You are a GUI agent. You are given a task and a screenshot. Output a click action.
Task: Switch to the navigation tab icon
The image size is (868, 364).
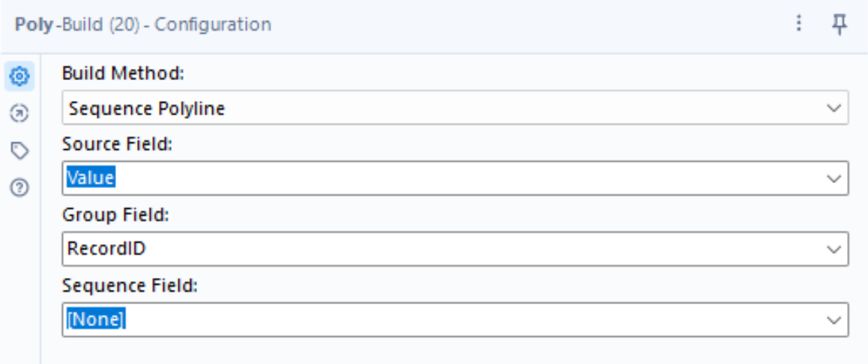(20, 113)
